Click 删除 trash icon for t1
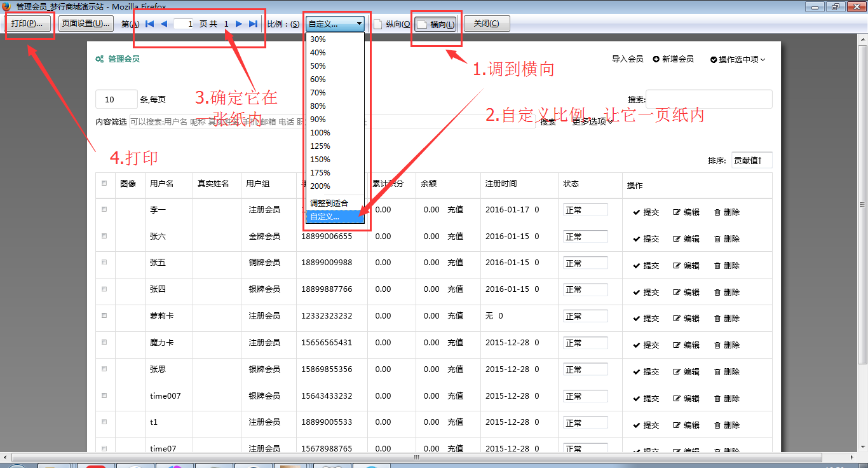Image resolution: width=868 pixels, height=468 pixels. pyautogui.click(x=717, y=425)
